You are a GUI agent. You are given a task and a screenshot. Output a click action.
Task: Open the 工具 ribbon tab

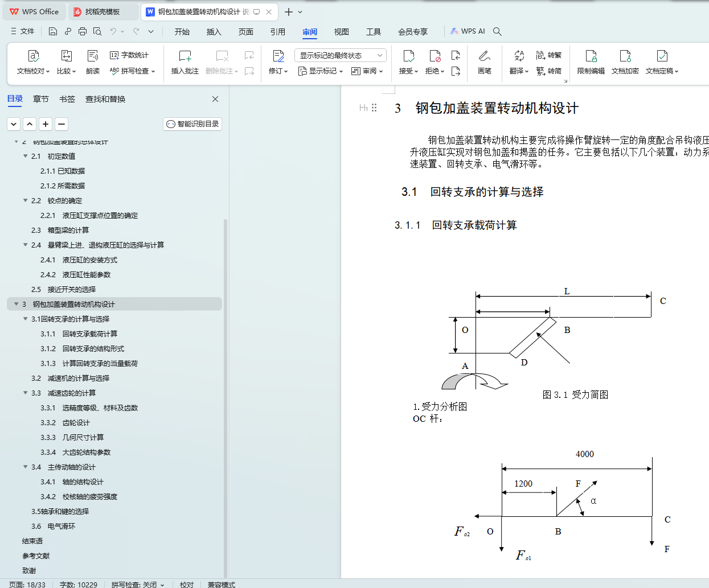click(x=374, y=32)
